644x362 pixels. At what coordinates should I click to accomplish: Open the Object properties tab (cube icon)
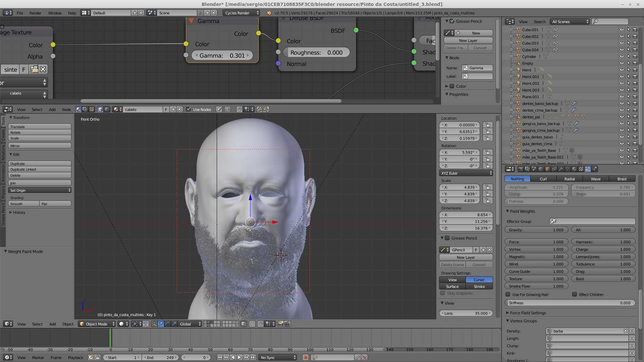[x=547, y=169]
